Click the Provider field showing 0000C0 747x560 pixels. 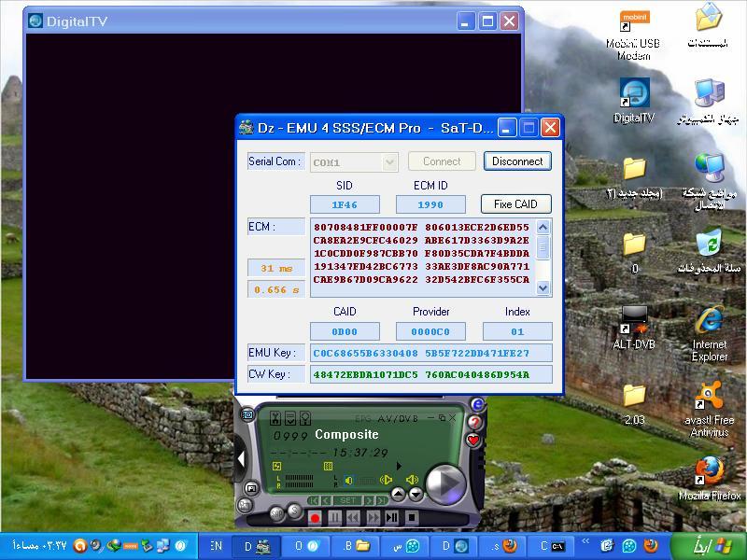point(430,331)
